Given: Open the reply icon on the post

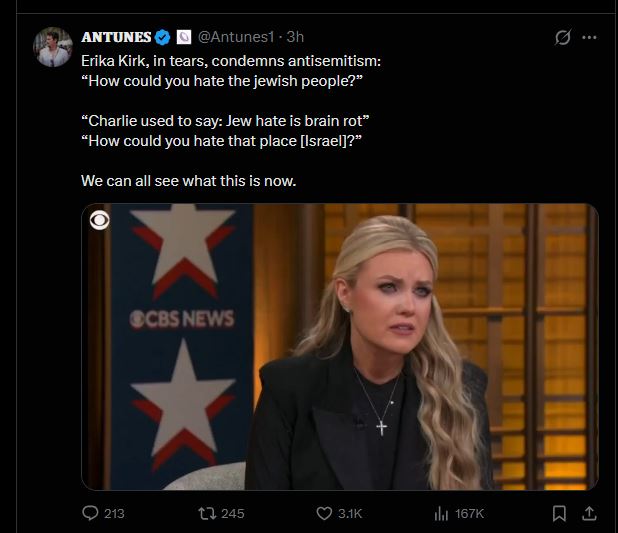Looking at the screenshot, I should click(89, 513).
